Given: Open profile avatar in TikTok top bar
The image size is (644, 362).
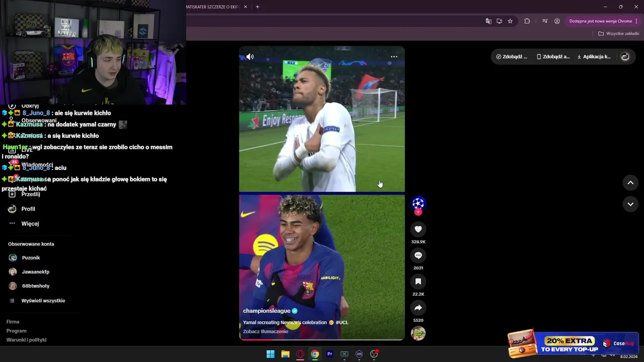Looking at the screenshot, I should tap(625, 57).
